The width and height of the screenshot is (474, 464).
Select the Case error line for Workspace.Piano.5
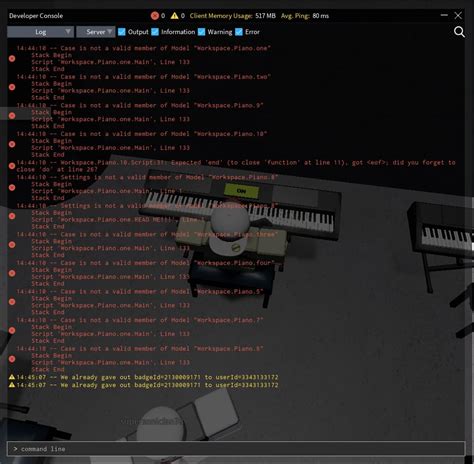pyautogui.click(x=140, y=292)
